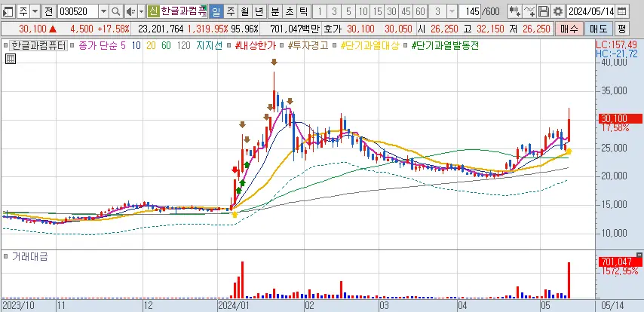Image resolution: width=644 pixels, height=312 pixels.
Task: Click the 2024/05/14 date field
Action: [591, 11]
